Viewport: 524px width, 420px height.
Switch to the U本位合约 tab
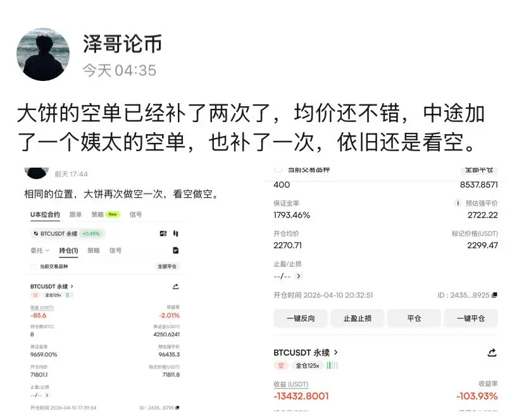(x=45, y=214)
